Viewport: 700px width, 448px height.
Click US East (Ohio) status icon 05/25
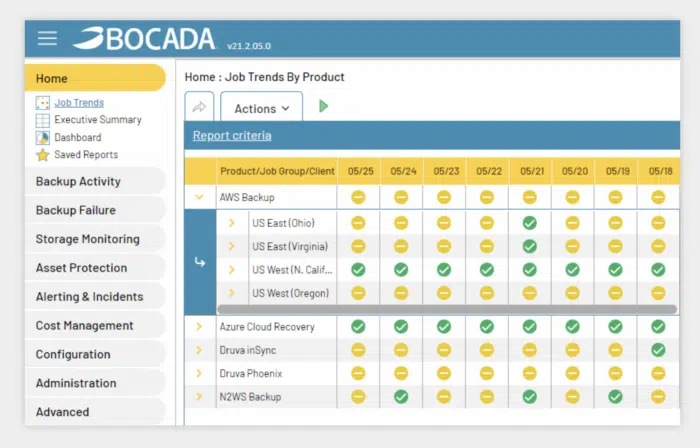pyautogui.click(x=358, y=223)
